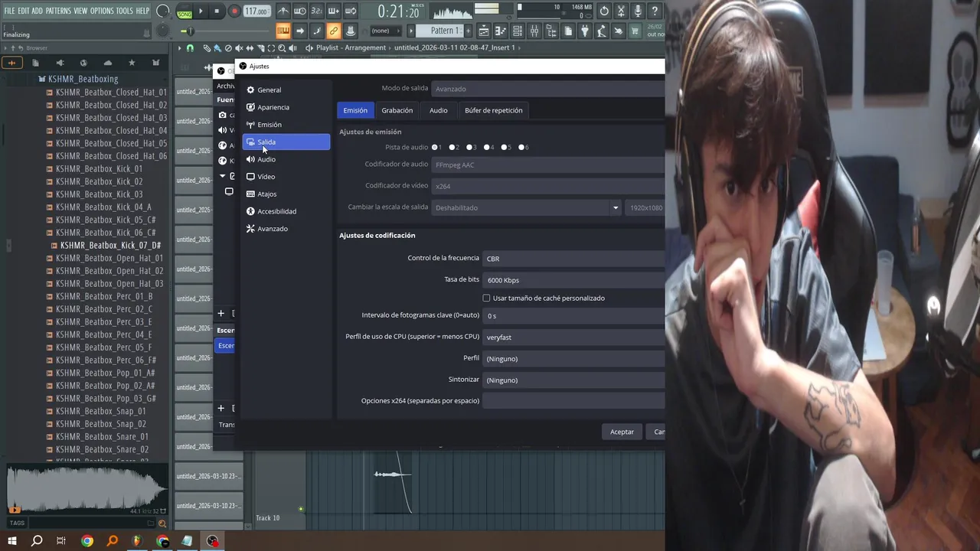
Task: Open the TOOLS menu in FL Studio
Action: click(125, 11)
